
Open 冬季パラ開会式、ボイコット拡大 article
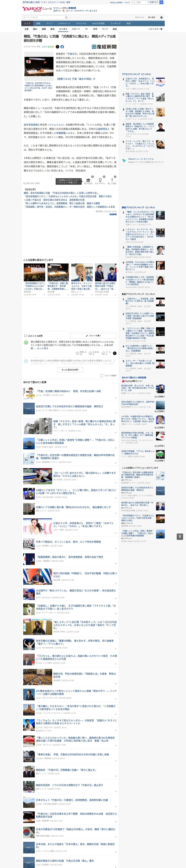(69, 541)
